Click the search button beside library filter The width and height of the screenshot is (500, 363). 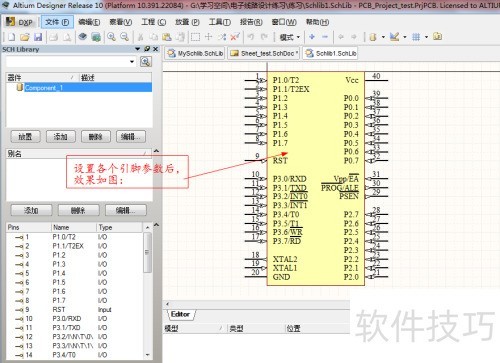coord(146,61)
